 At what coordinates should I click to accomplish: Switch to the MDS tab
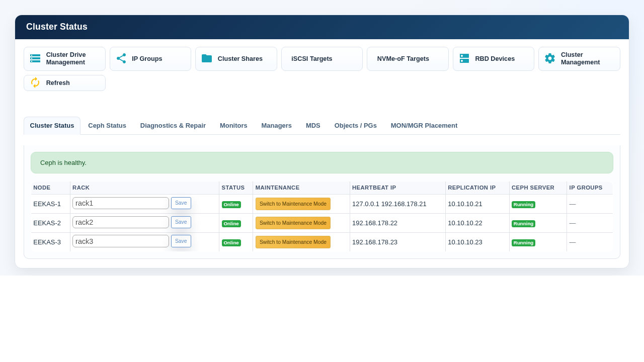[313, 126]
